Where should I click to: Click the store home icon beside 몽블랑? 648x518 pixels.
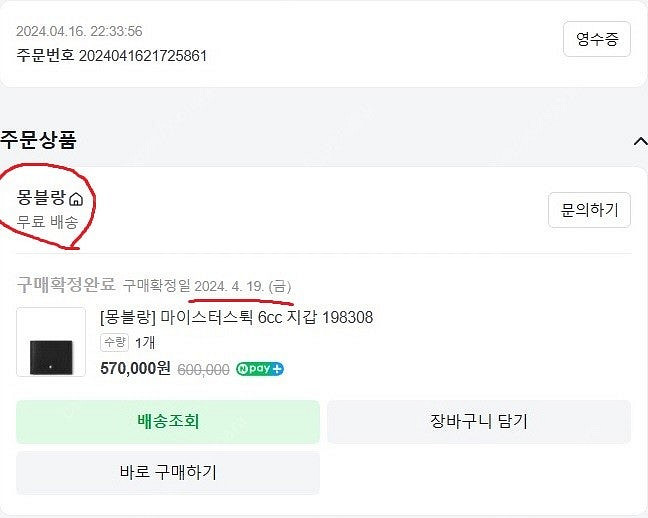[76, 200]
